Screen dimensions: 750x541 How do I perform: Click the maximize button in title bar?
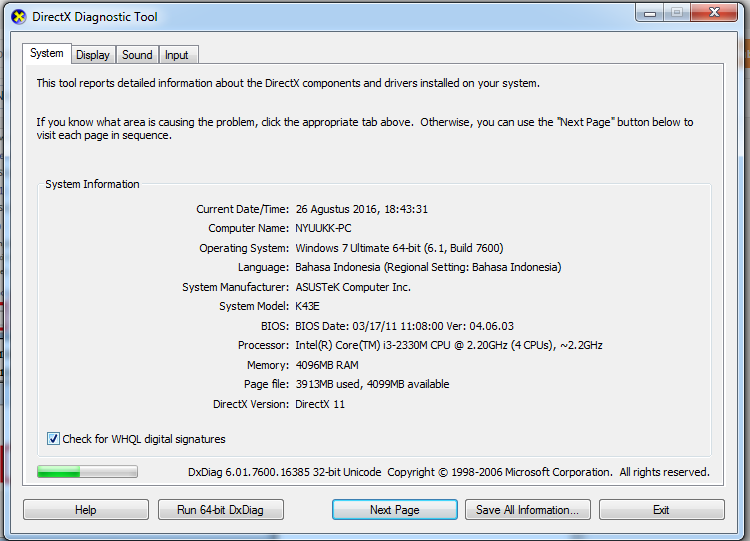677,13
